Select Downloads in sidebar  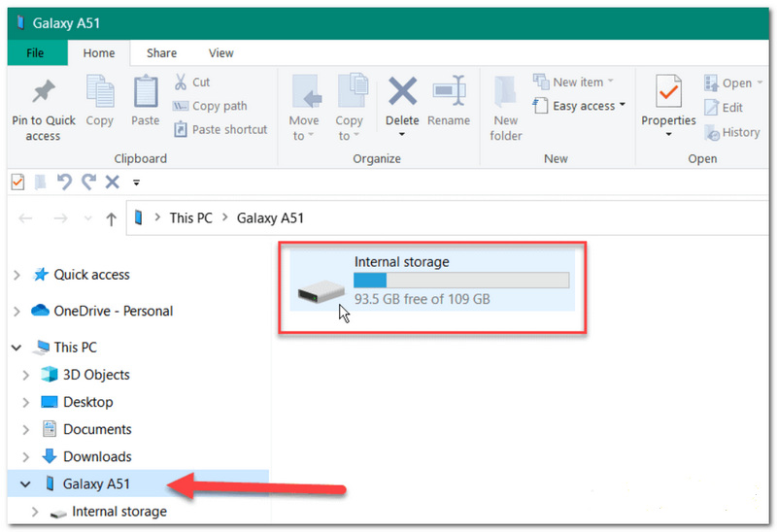click(x=97, y=456)
